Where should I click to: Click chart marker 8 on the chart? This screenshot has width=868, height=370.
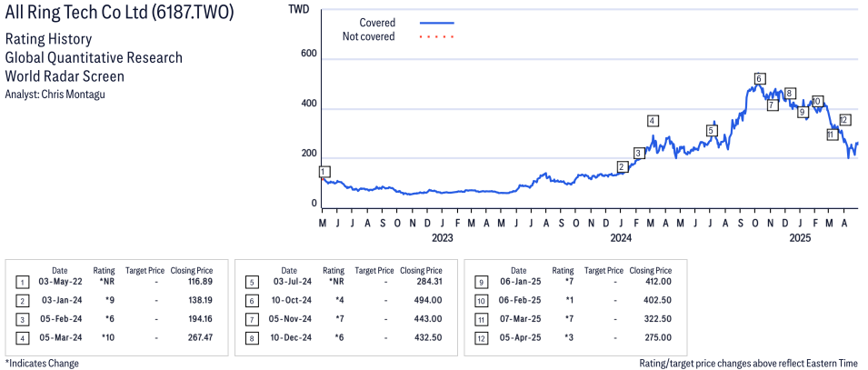790,93
